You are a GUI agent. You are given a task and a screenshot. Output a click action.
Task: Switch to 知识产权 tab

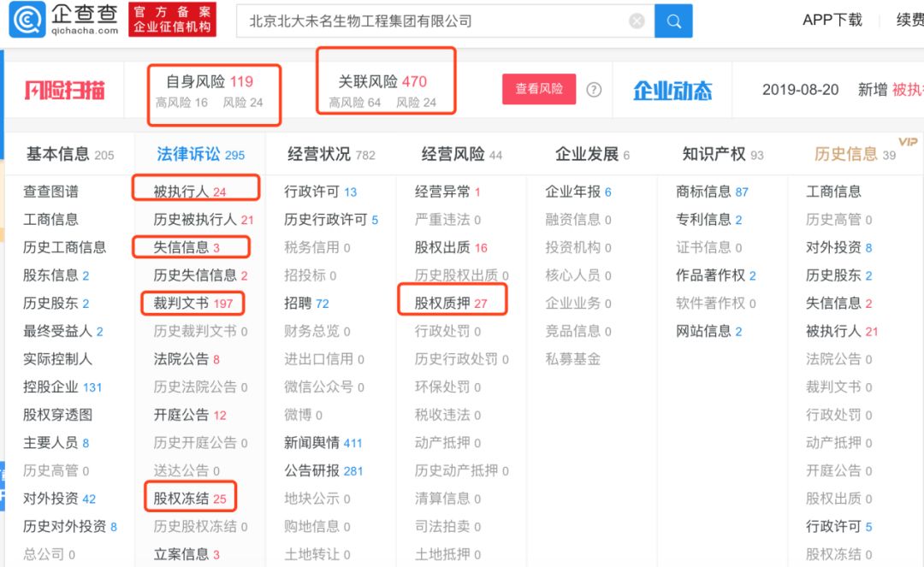(x=722, y=154)
